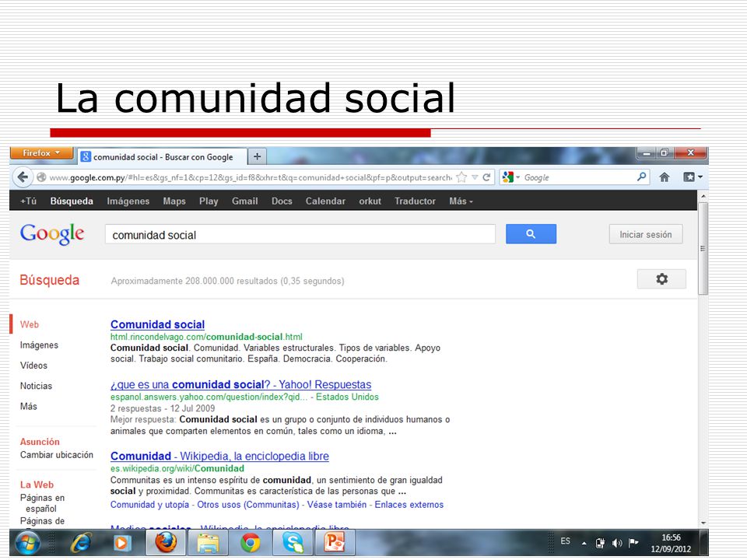Open the Yahoo! Respuestas result link
Image resolution: width=747 pixels, height=560 pixels.
240,384
